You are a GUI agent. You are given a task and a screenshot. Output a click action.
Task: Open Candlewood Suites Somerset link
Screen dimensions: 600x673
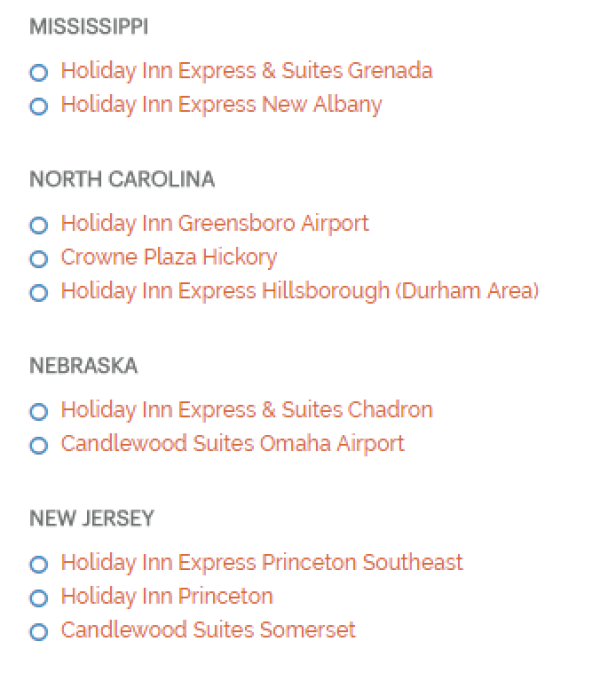tap(208, 631)
